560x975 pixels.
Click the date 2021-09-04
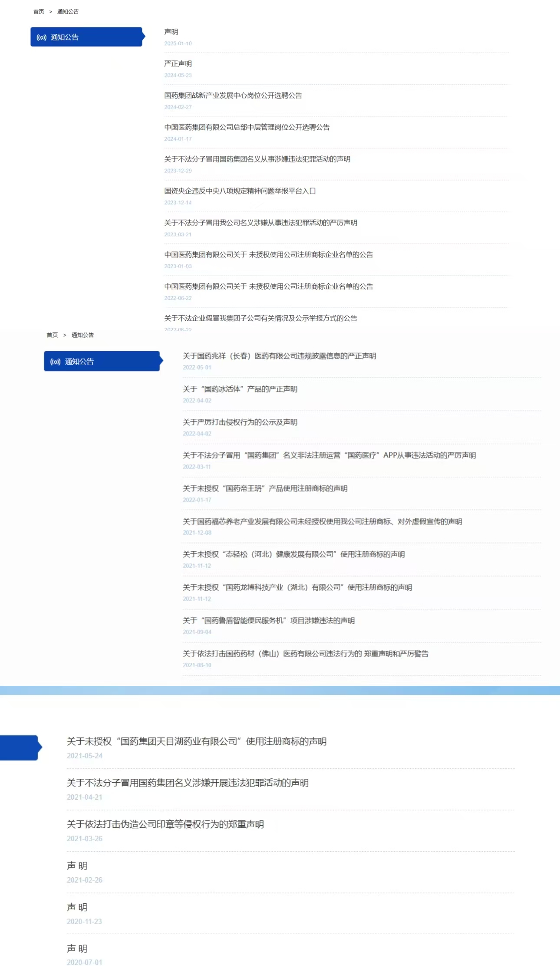(197, 632)
